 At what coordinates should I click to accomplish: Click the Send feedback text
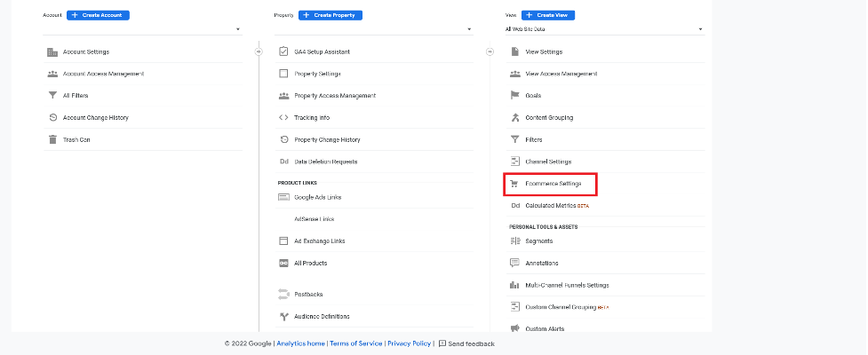(471, 344)
